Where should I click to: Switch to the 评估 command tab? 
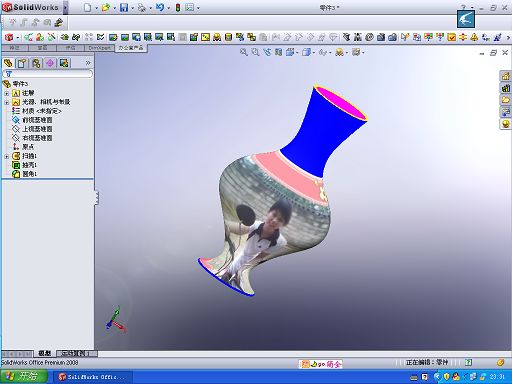(x=70, y=48)
